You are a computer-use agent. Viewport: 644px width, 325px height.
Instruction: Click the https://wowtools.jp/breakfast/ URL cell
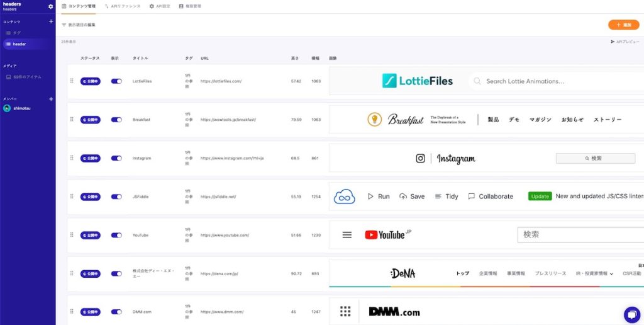(x=228, y=120)
